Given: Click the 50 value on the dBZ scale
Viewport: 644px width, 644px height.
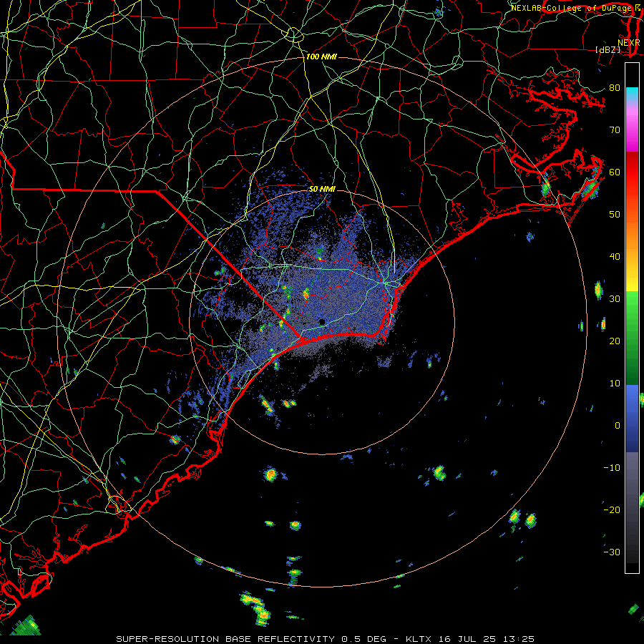Looking at the screenshot, I should tap(615, 215).
